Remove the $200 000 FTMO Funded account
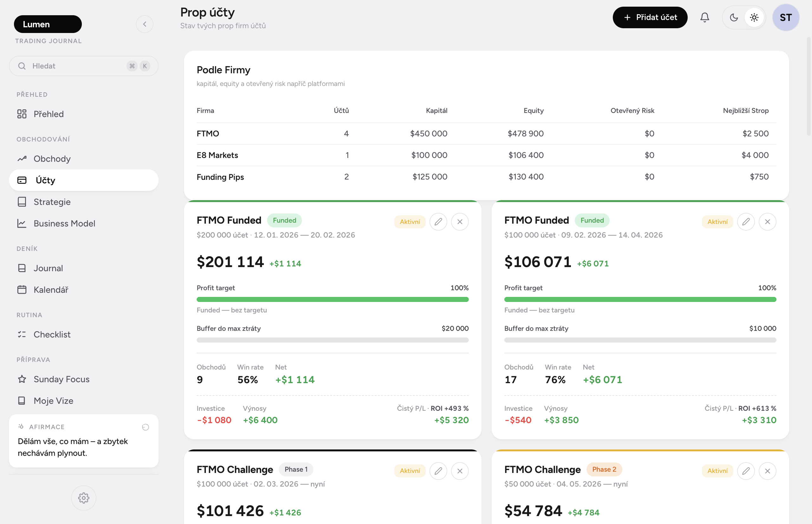 (460, 222)
